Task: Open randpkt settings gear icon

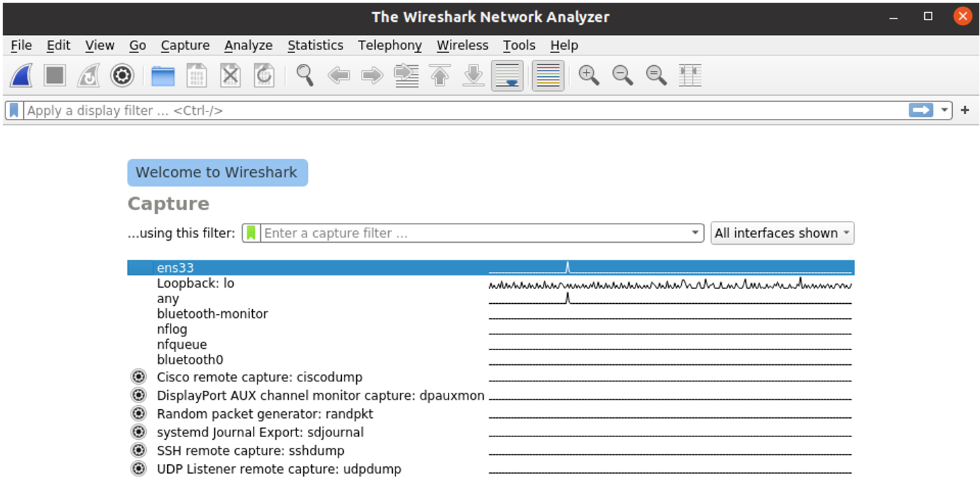Action: click(139, 413)
